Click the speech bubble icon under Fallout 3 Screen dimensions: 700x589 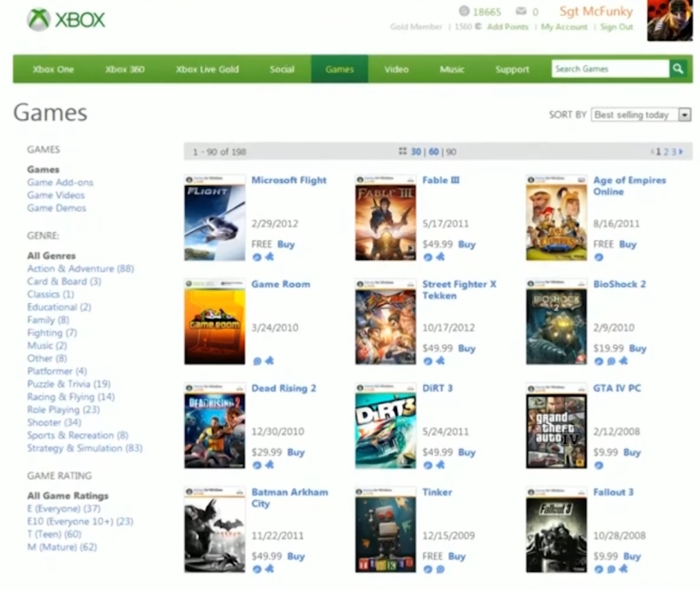pyautogui.click(x=611, y=570)
